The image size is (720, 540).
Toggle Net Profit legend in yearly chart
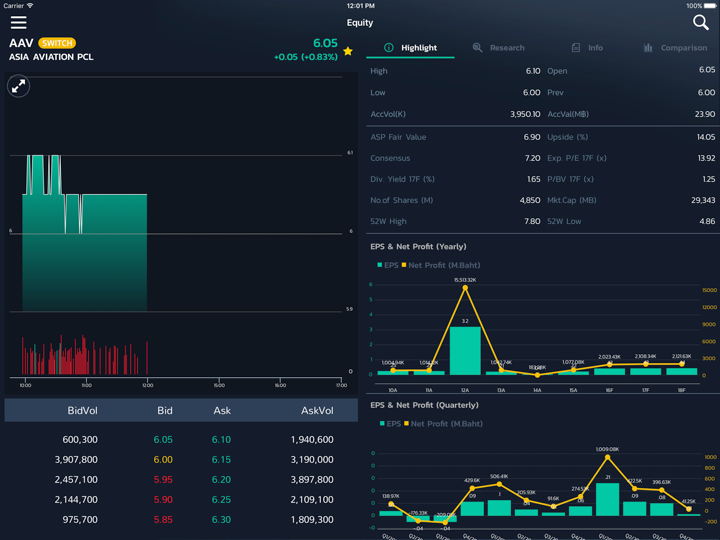tap(441, 265)
